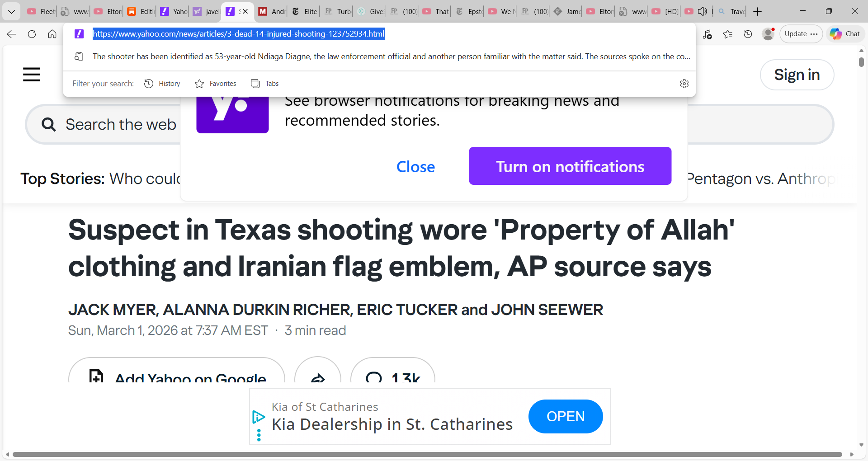
Task: Switch to the Andr Gmail tab
Action: click(x=272, y=11)
